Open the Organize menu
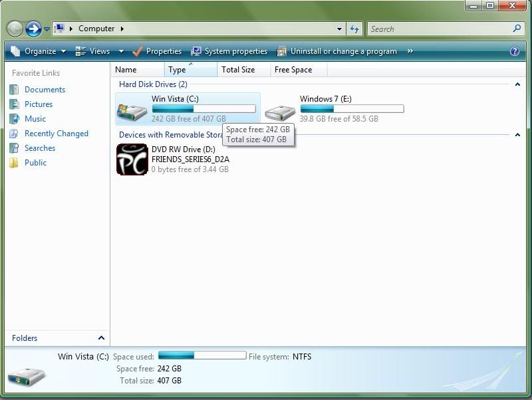 [x=39, y=51]
